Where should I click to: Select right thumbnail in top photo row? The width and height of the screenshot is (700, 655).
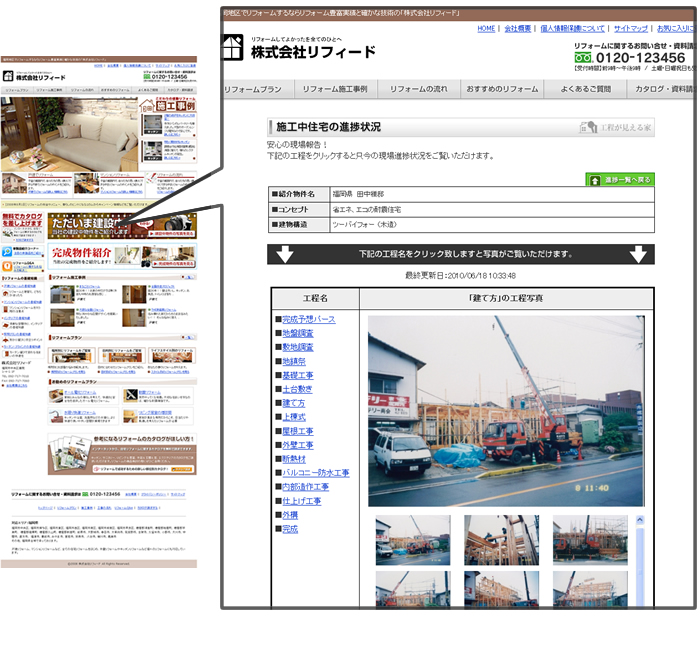[590, 540]
